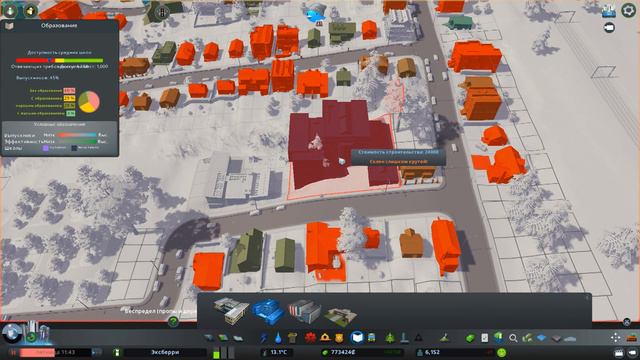The width and height of the screenshot is (640, 360).
Task: Pause the game simulation
Action: pyautogui.click(x=13, y=352)
